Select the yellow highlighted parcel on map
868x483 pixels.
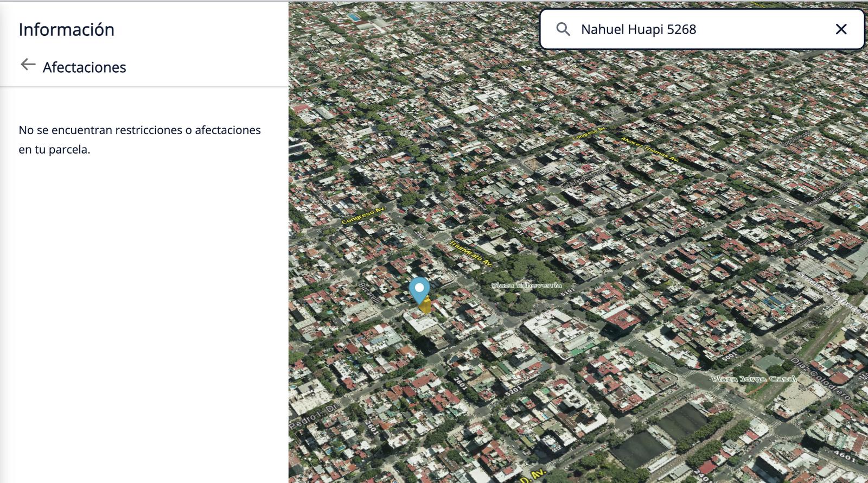[x=426, y=306]
